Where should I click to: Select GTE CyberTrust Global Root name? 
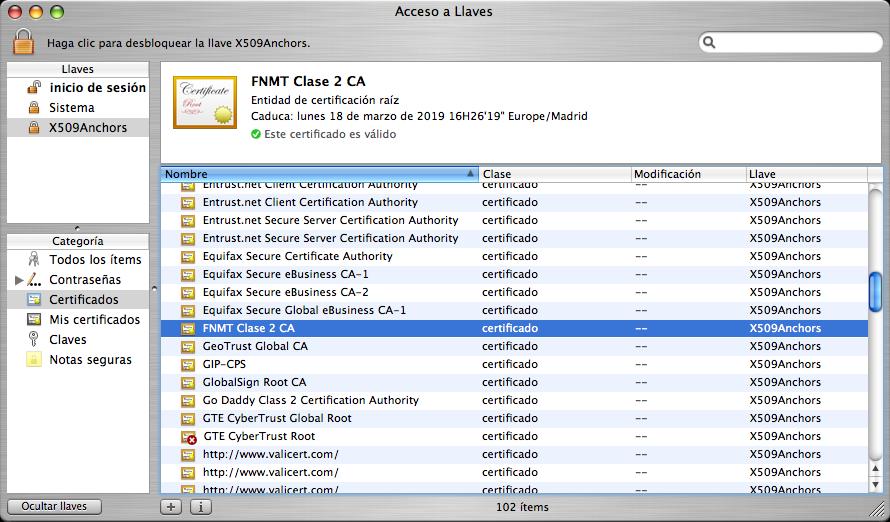click(x=277, y=418)
